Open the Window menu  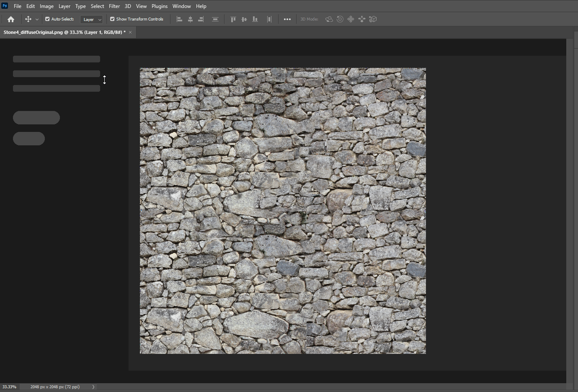(181, 6)
